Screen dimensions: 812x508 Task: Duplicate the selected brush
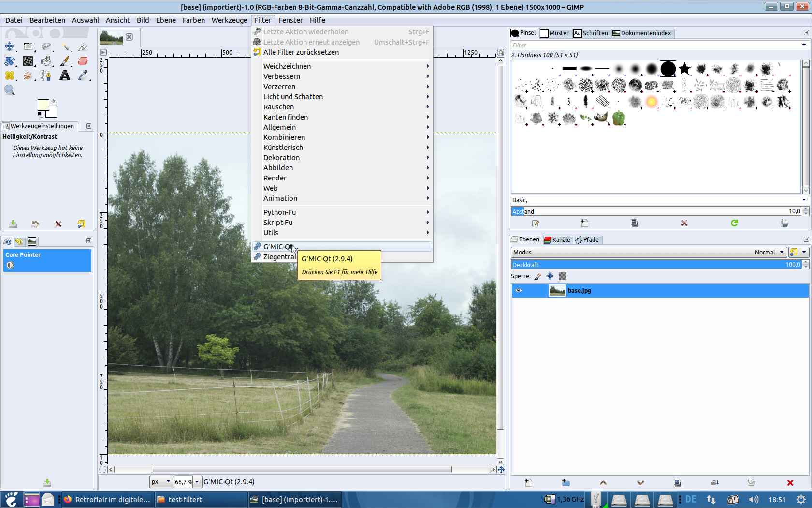coord(635,223)
